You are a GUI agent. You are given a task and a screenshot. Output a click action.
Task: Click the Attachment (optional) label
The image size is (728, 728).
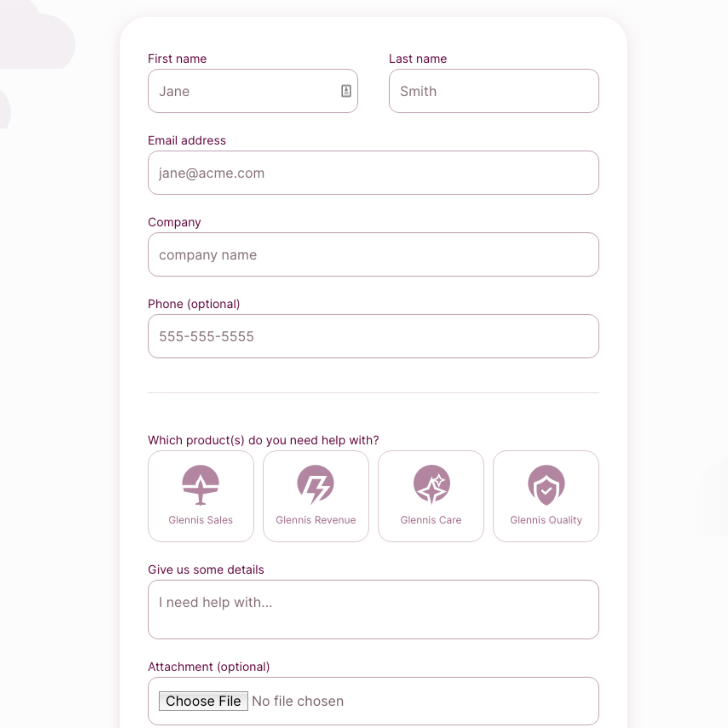(209, 667)
